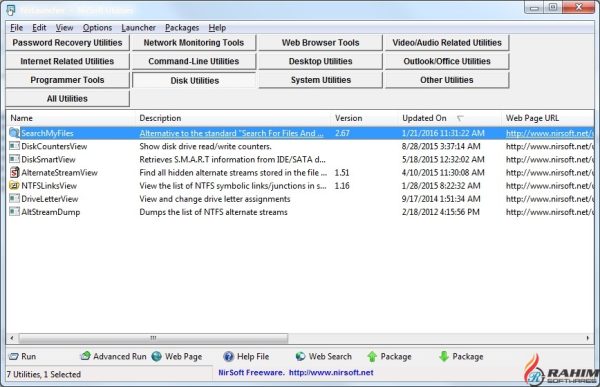Click the AlternateStreamView row icon

[x=14, y=172]
